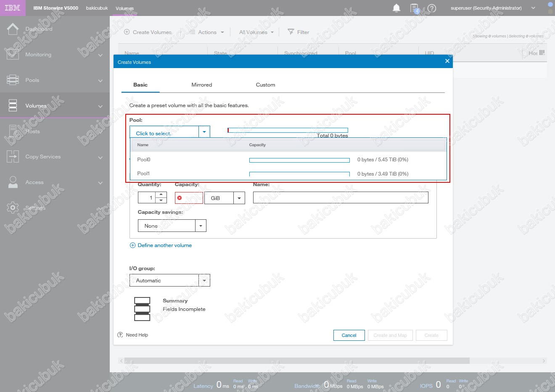The height and width of the screenshot is (392, 555).
Task: Click the Need Help question icon
Action: coord(120,335)
